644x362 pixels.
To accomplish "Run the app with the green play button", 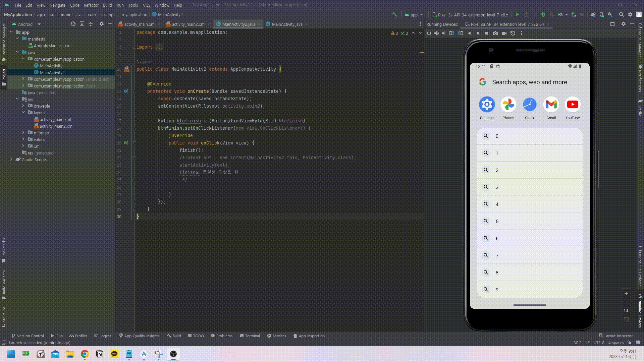I will [517, 15].
